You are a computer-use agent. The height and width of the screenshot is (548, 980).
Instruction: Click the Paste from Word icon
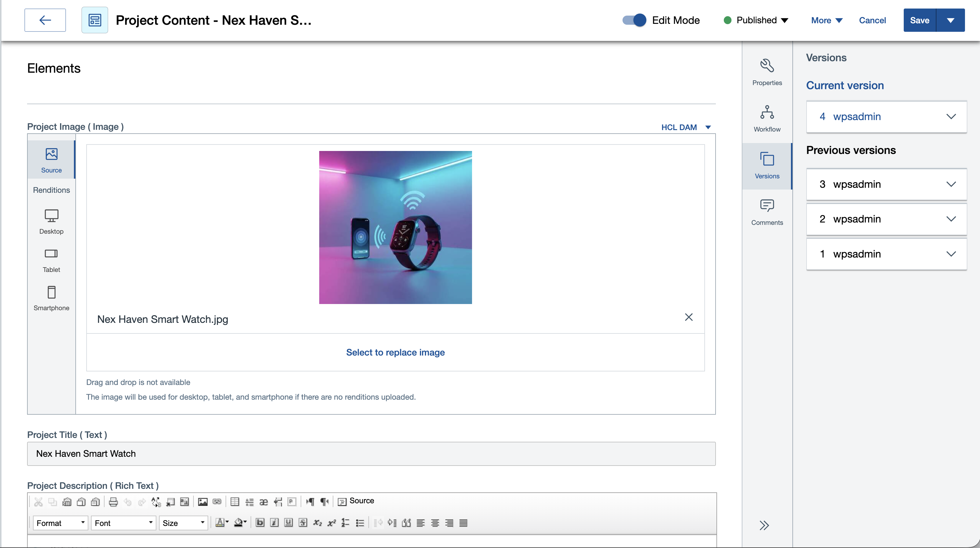click(95, 501)
